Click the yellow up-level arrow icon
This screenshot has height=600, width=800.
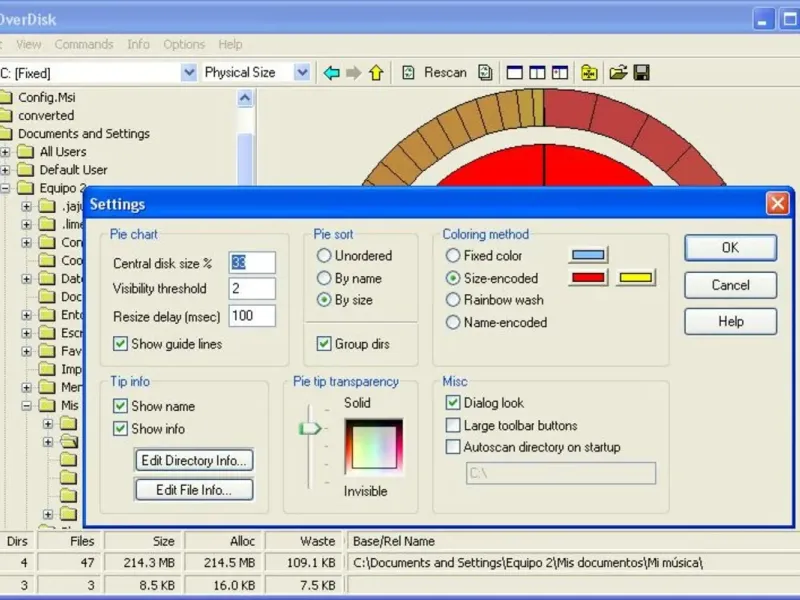376,73
